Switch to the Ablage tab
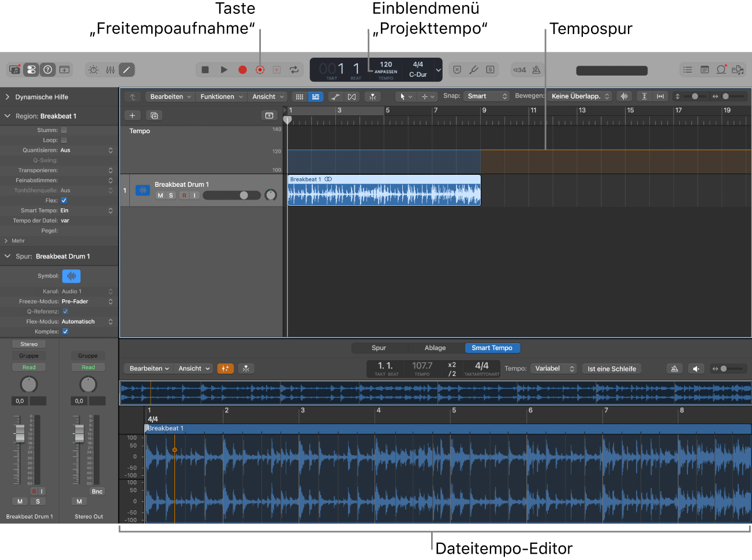Screen dimensions: 752x560 (435, 348)
